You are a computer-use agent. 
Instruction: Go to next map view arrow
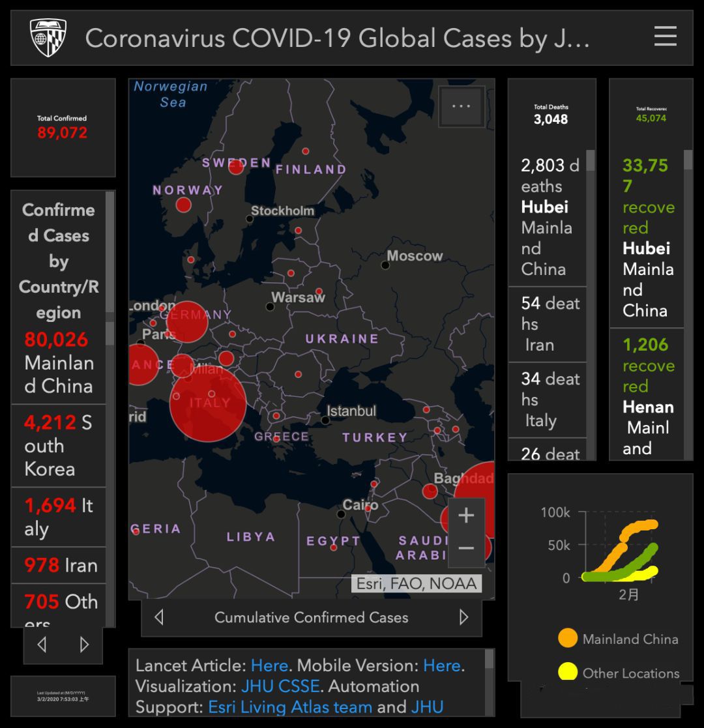(463, 617)
